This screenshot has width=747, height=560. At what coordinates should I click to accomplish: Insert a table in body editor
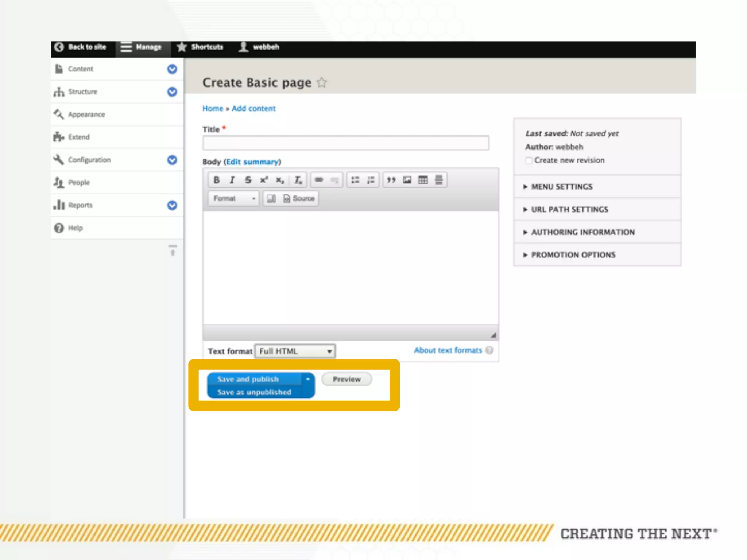coord(423,180)
